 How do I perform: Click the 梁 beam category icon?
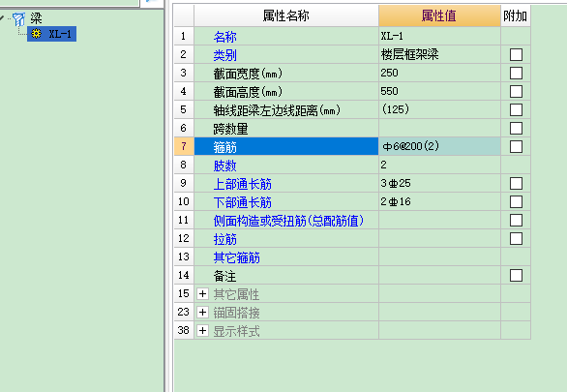tap(18, 18)
